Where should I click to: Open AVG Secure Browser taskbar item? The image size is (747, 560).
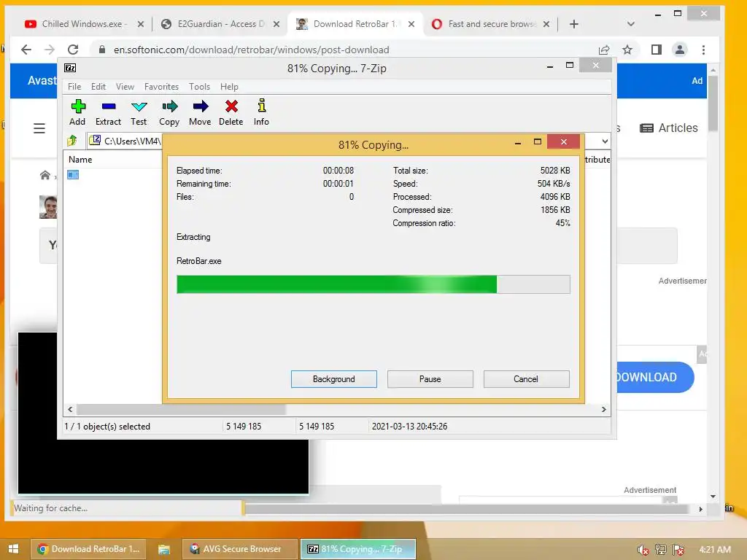tap(240, 548)
